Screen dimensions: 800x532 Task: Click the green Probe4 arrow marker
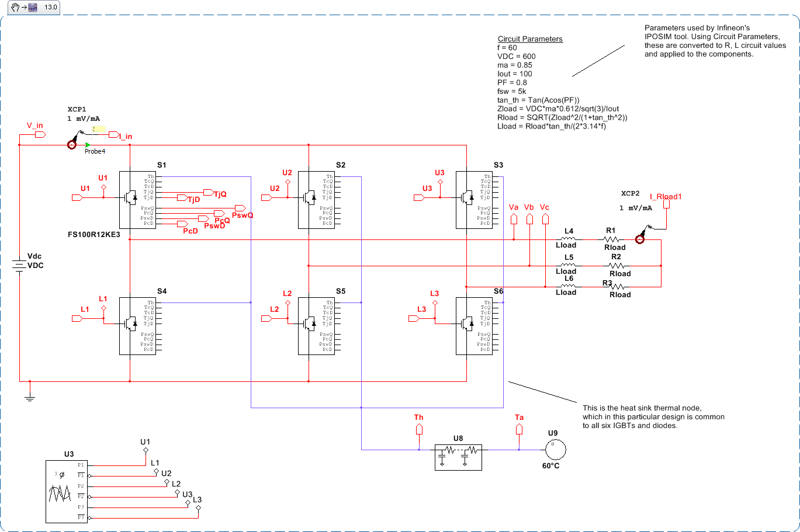coord(87,145)
